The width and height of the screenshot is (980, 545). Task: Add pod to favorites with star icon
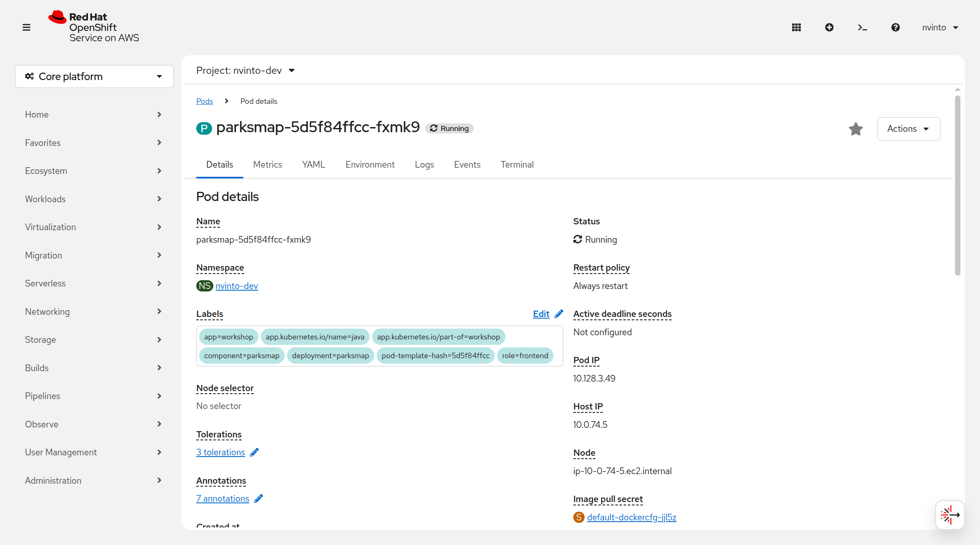[856, 129]
